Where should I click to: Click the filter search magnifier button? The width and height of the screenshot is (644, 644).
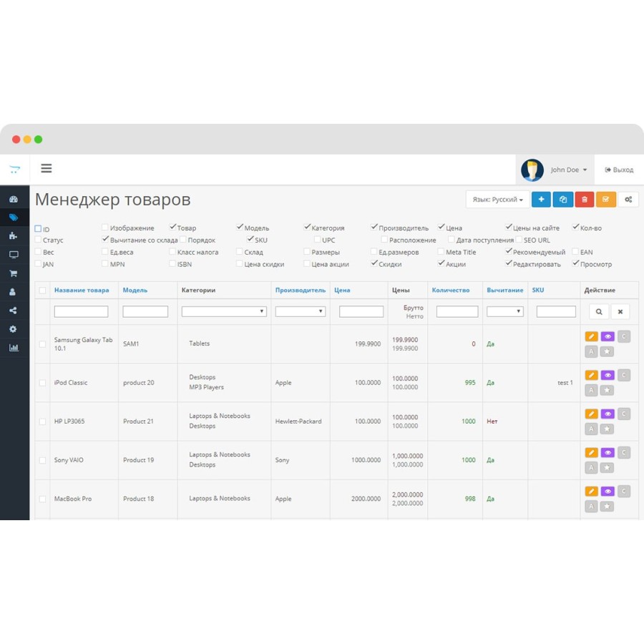click(x=599, y=312)
